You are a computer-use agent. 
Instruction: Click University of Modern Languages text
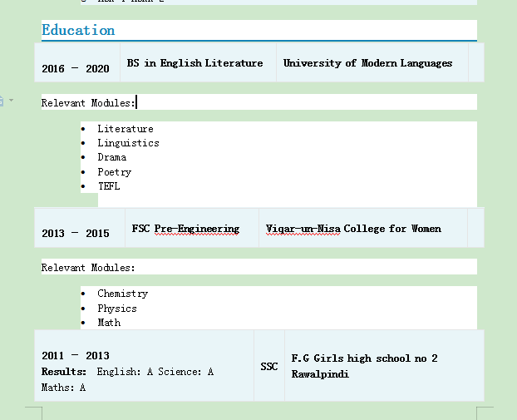[367, 63]
